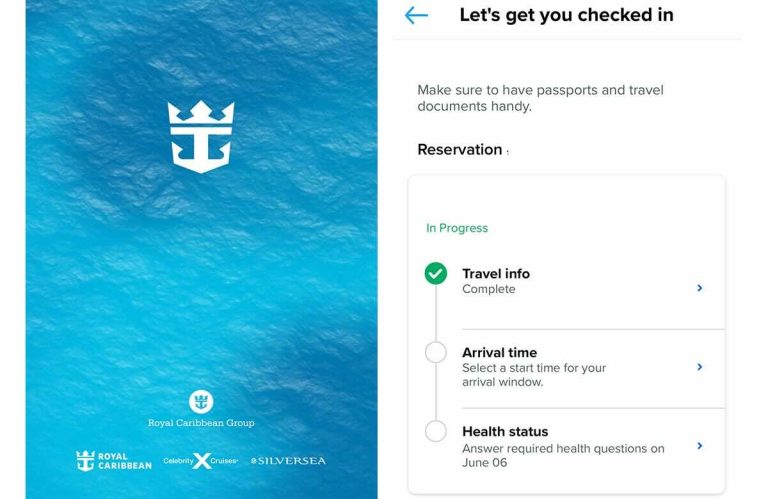Click the vertical progress line below Travel info
The height and width of the screenshot is (499, 768).
click(x=435, y=313)
